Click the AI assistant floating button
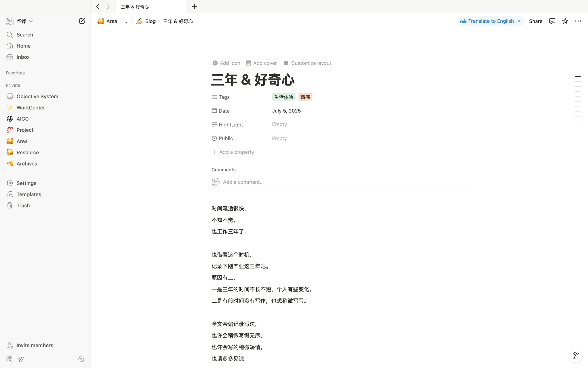 tap(576, 356)
